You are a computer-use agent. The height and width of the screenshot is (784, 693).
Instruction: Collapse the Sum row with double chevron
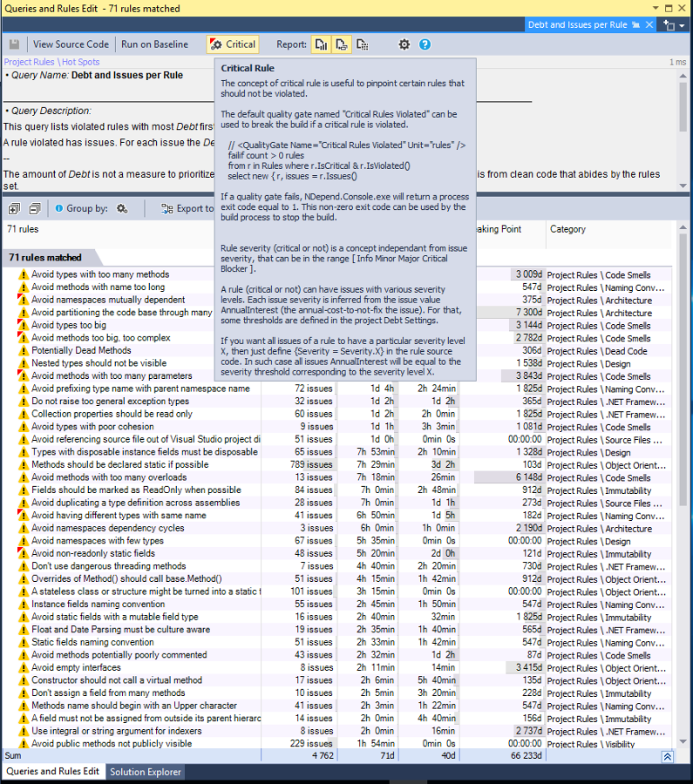pyautogui.click(x=667, y=757)
